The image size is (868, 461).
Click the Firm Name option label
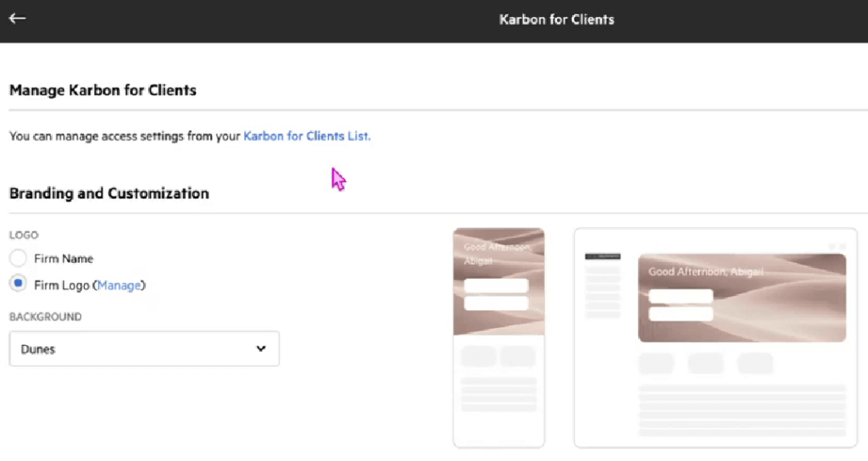coord(64,258)
